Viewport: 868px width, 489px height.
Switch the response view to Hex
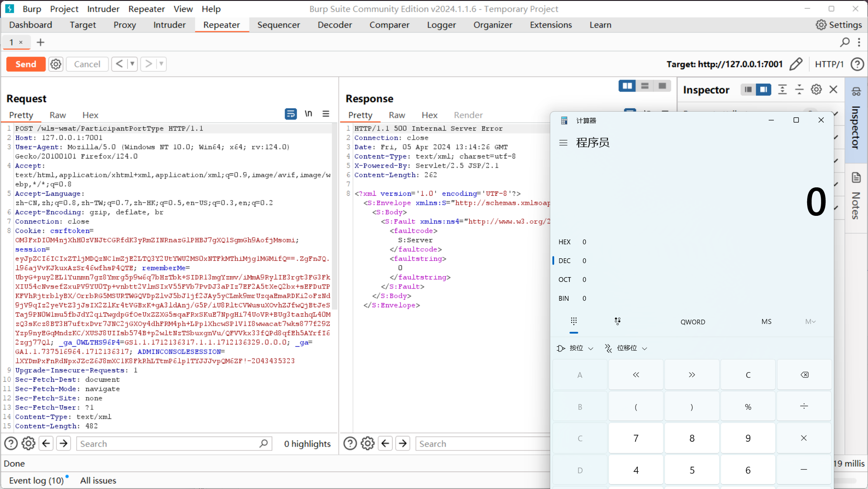click(x=429, y=115)
